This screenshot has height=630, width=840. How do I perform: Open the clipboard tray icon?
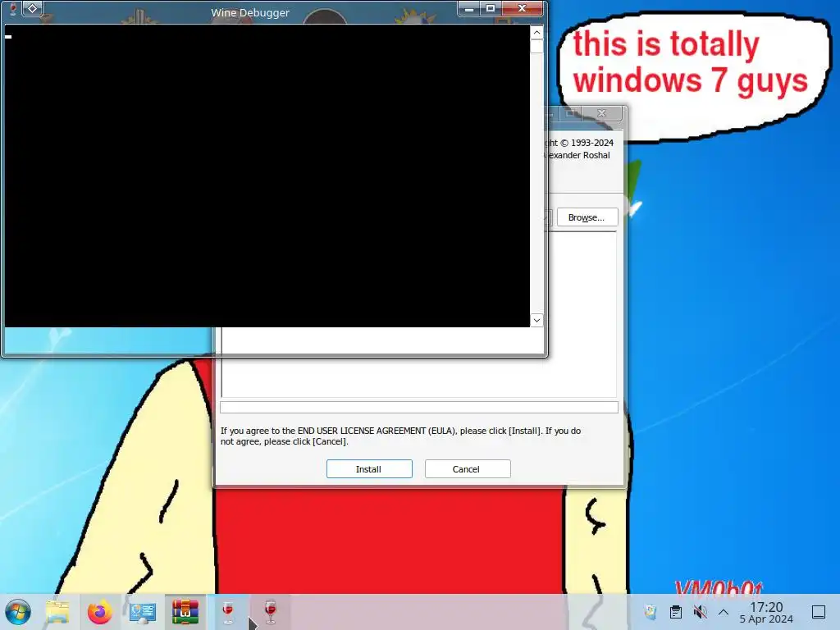tap(676, 612)
